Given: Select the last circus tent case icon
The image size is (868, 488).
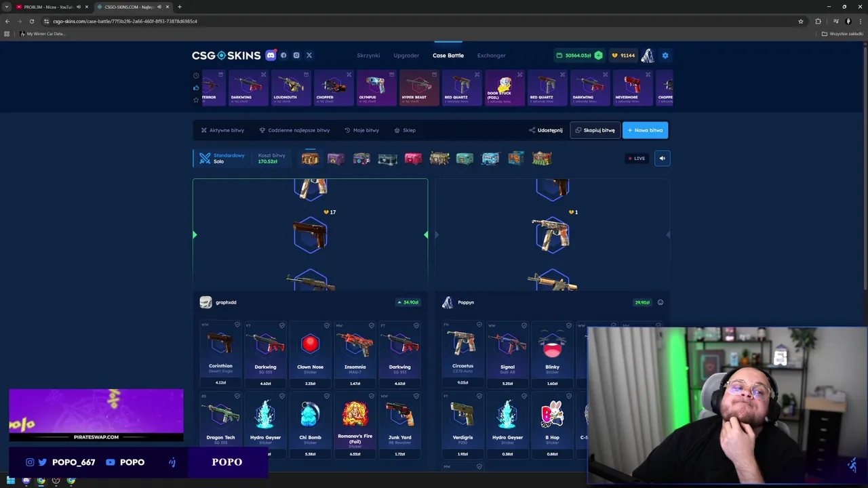Looking at the screenshot, I should 542,159.
